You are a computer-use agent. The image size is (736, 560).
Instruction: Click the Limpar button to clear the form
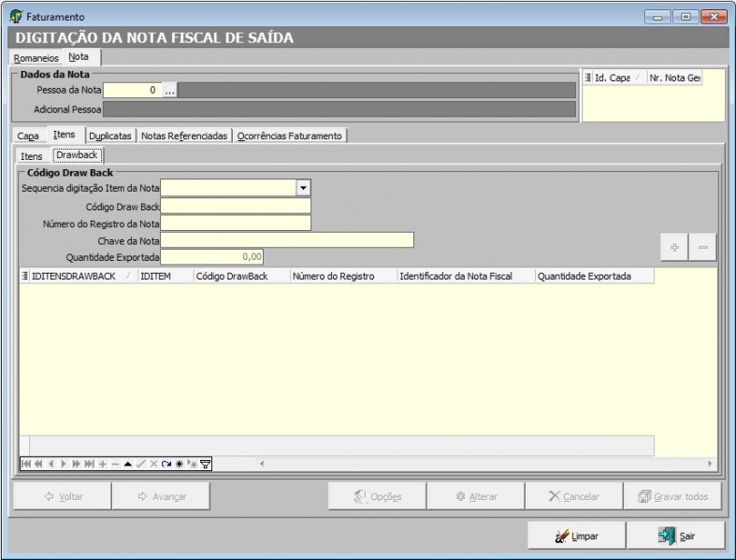[576, 536]
